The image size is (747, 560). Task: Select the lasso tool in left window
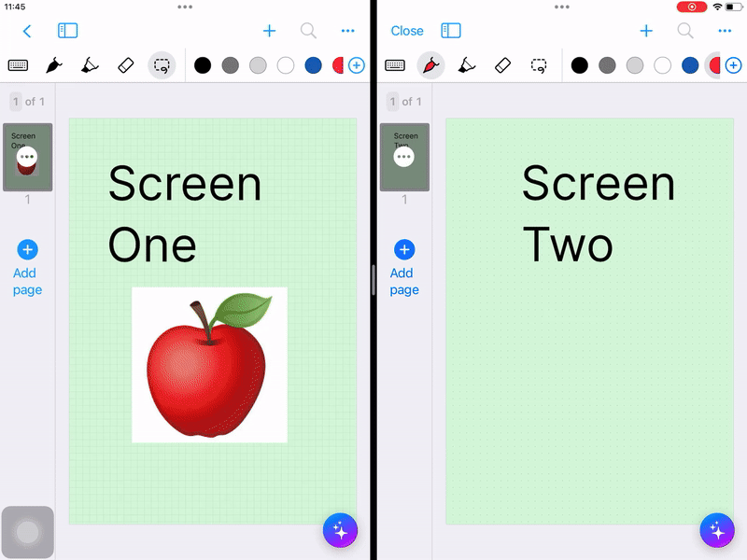(162, 65)
